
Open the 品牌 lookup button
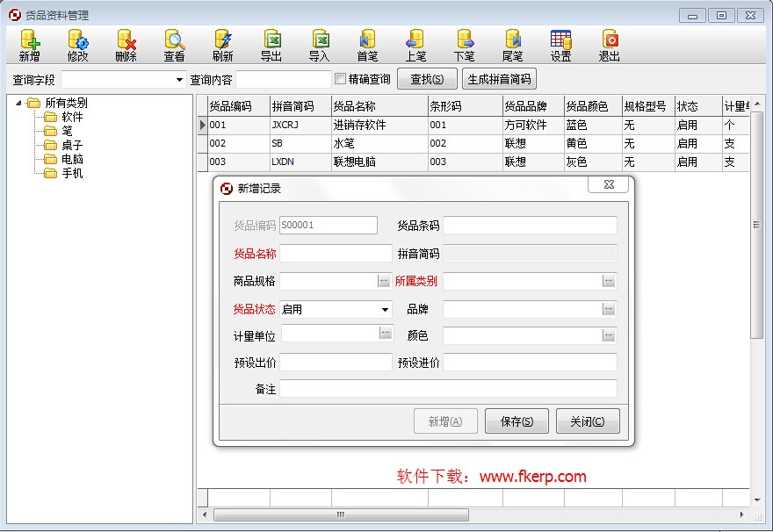pyautogui.click(x=609, y=309)
